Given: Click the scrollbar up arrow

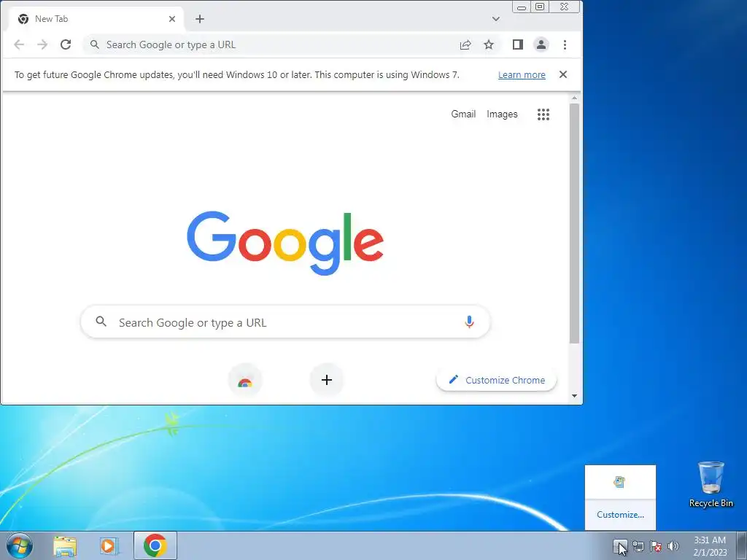Looking at the screenshot, I should 575,98.
